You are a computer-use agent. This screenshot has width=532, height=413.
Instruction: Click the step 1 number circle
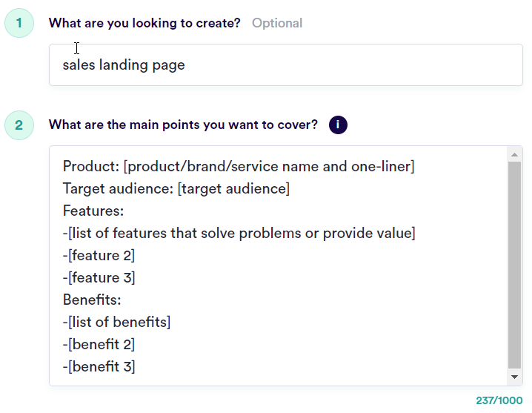(x=19, y=23)
